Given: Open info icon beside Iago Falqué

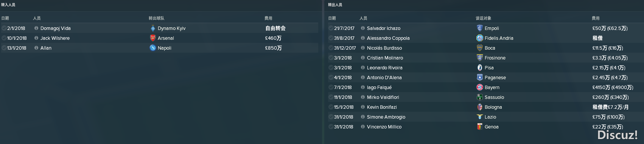Looking at the screenshot, I should pyautogui.click(x=363, y=87).
